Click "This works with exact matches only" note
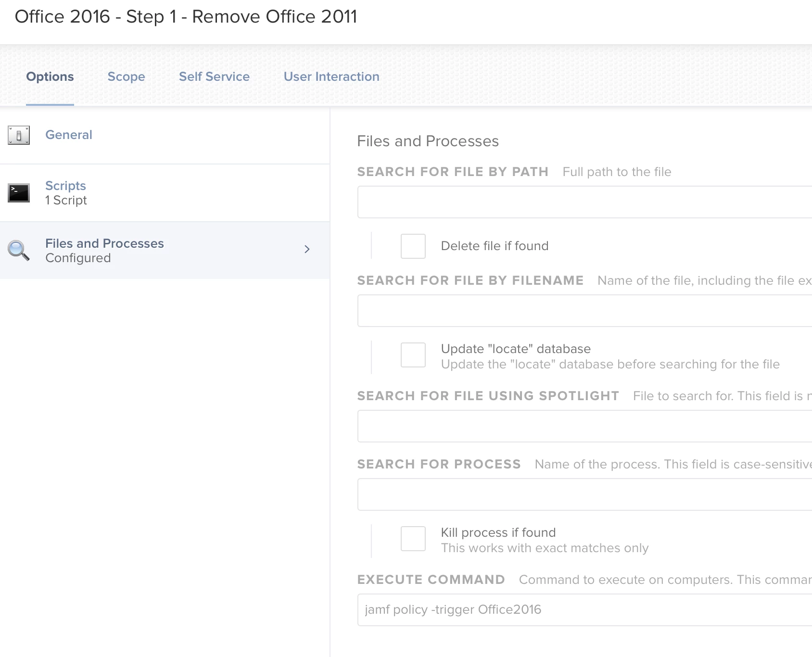Screen dimensions: 812x657 (545, 548)
